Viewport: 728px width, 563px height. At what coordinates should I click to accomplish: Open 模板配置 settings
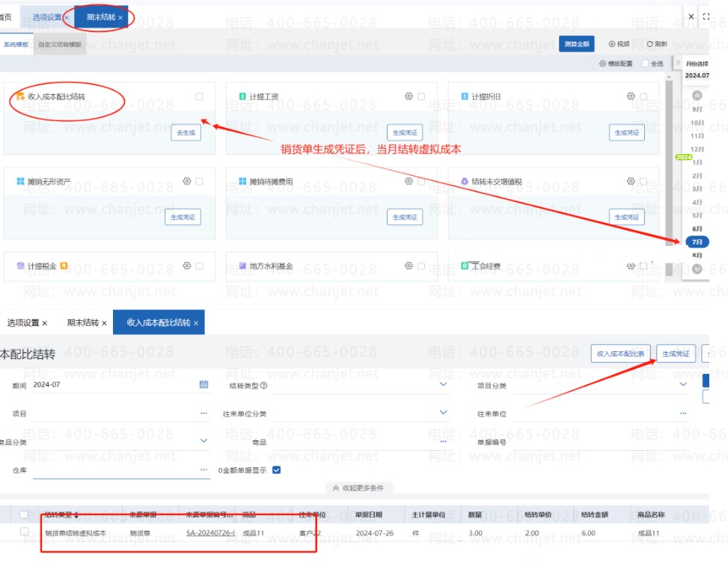click(616, 64)
